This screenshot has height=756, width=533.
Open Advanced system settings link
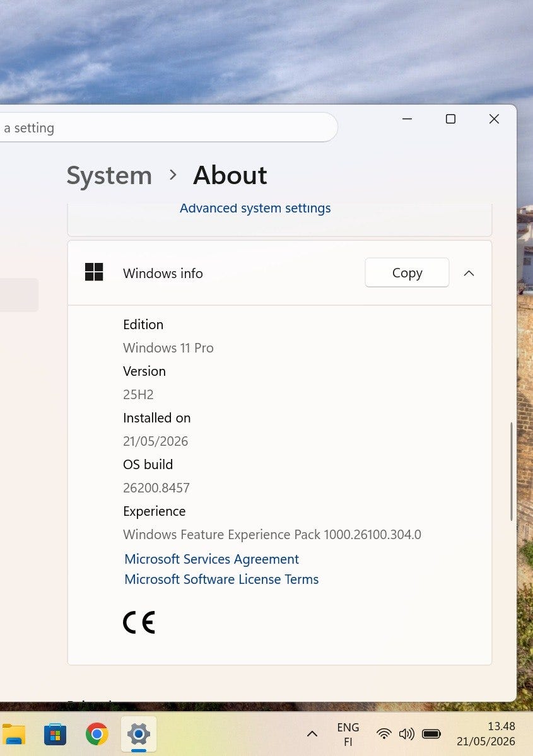point(255,208)
